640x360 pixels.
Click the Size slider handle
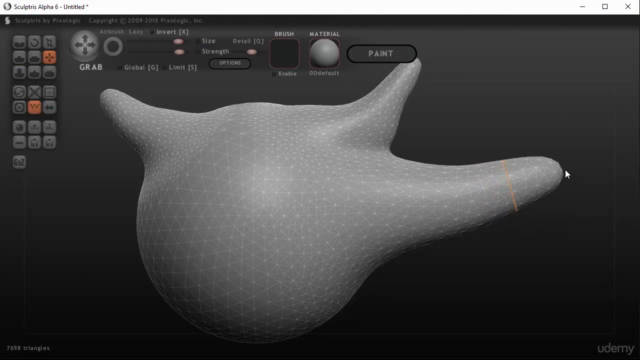pos(178,42)
